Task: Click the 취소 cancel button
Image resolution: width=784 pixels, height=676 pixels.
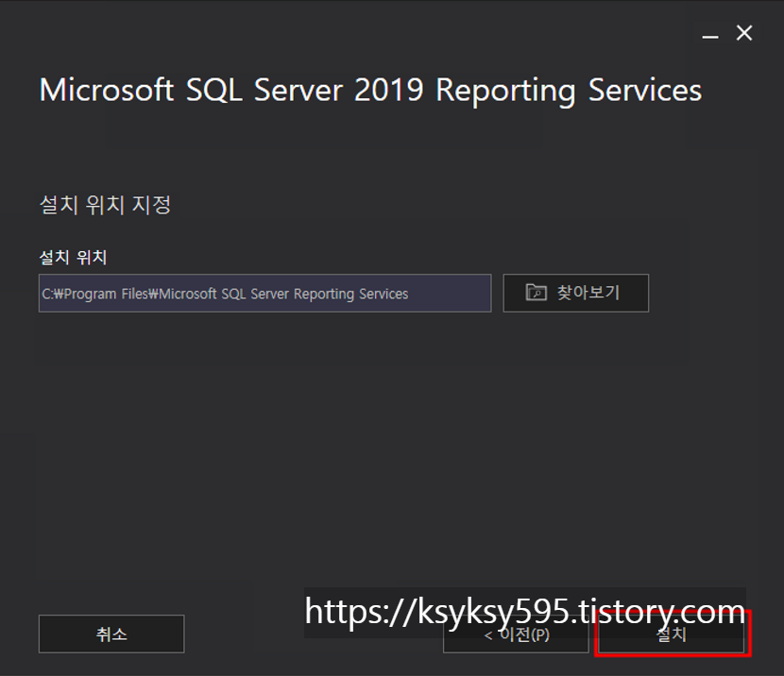Action: 111,634
